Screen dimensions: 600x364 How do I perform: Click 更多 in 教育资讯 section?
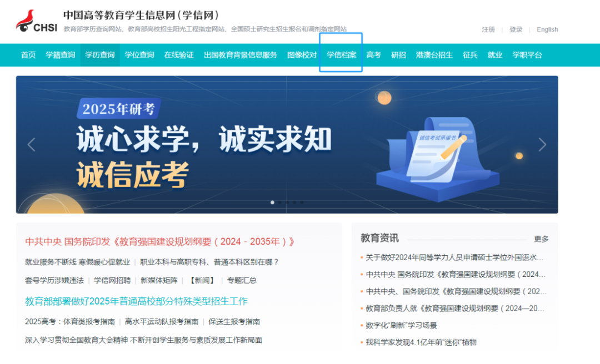click(x=541, y=239)
